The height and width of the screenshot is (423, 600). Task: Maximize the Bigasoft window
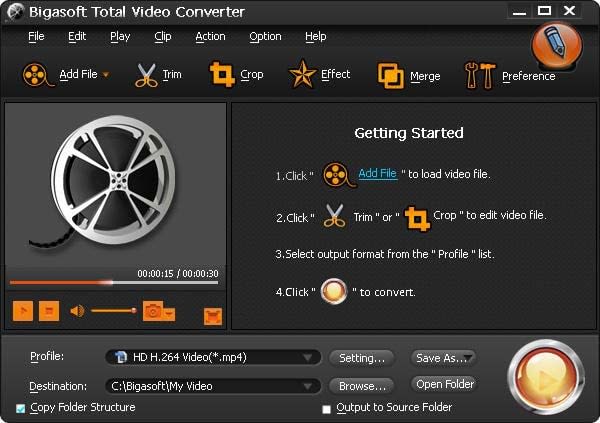coord(544,11)
